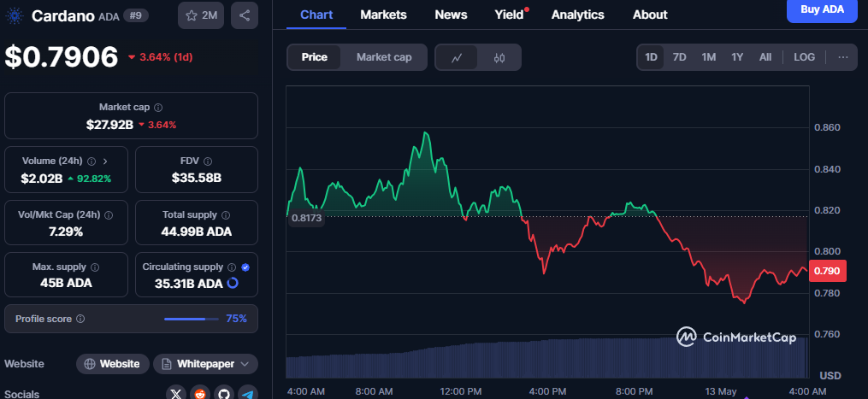Click the $35.58B FDV value
This screenshot has height=399, width=868.
pyautogui.click(x=197, y=179)
